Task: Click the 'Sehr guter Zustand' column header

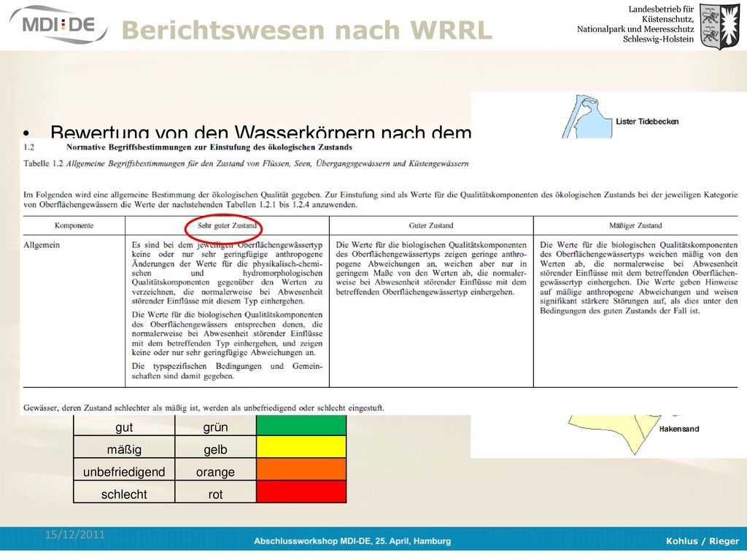Action: click(x=228, y=226)
